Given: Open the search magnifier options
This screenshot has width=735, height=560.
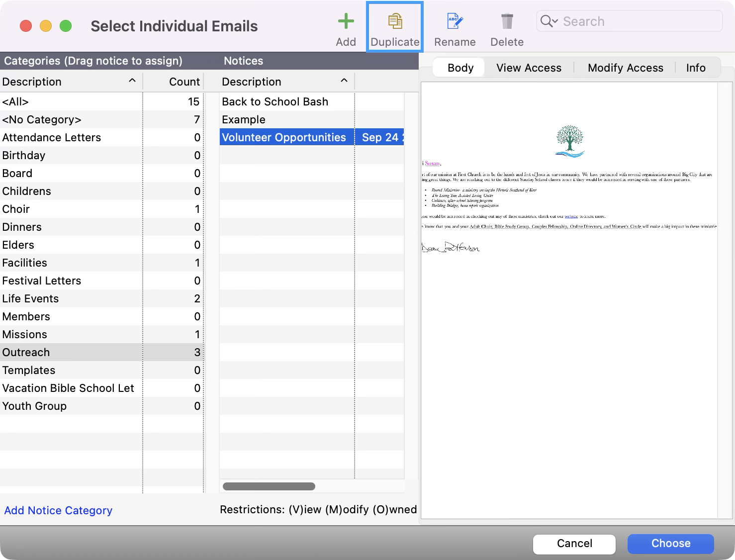Looking at the screenshot, I should click(549, 21).
